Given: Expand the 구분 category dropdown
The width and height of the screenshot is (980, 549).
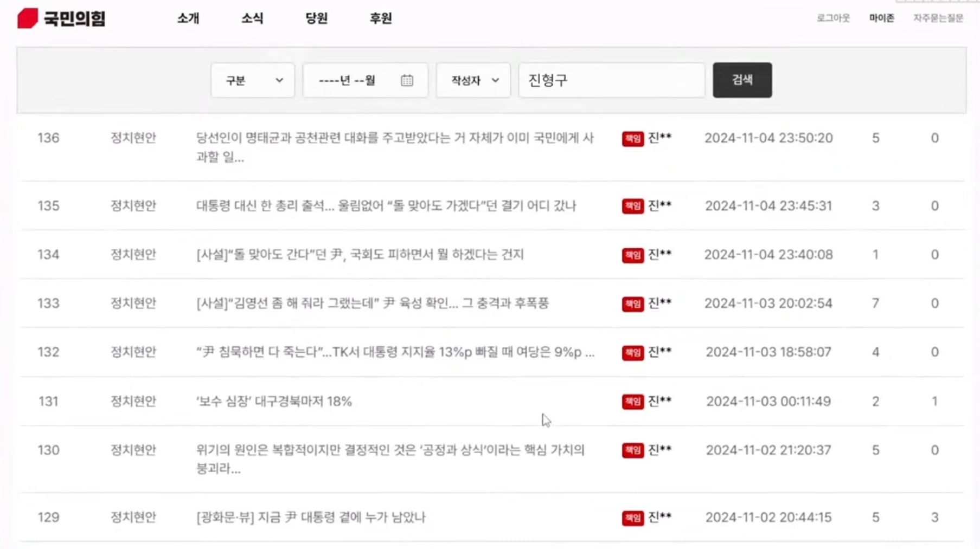Looking at the screenshot, I should point(253,80).
